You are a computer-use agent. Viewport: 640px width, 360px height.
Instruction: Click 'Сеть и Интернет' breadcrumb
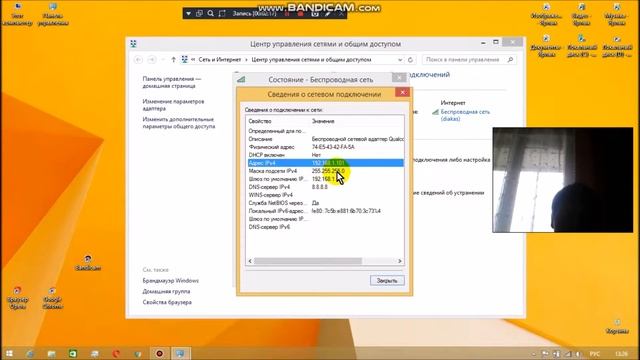coord(220,60)
